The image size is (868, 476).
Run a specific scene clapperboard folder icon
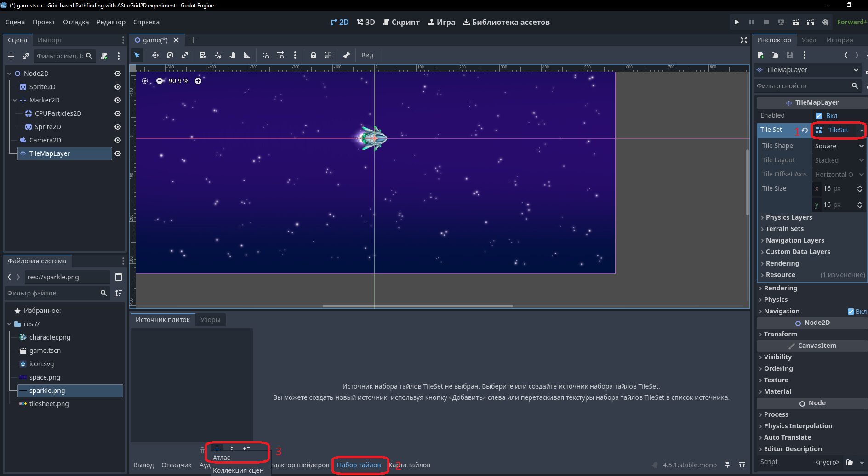click(x=811, y=22)
